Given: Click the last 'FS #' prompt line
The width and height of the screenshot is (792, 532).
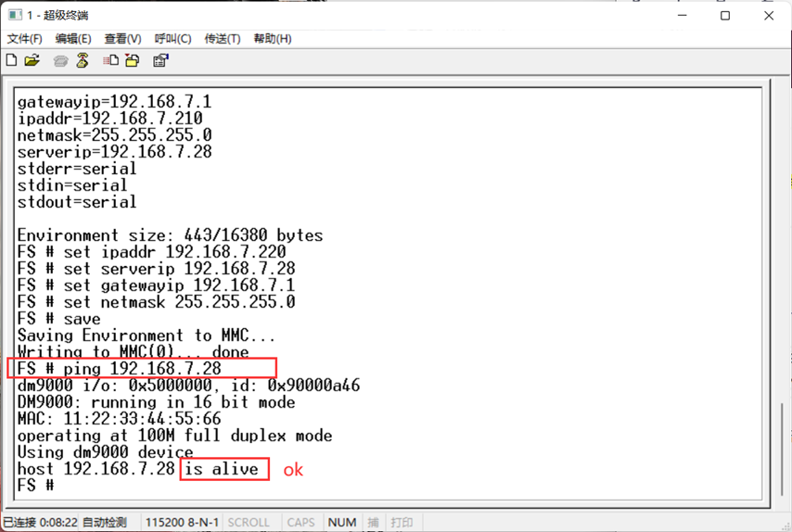Looking at the screenshot, I should [x=35, y=486].
